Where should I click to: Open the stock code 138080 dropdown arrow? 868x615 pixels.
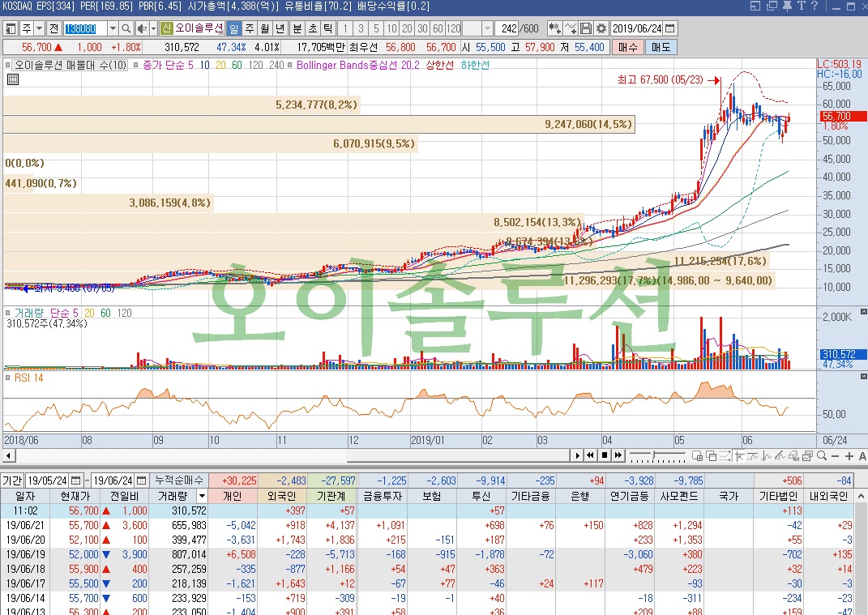(x=113, y=28)
